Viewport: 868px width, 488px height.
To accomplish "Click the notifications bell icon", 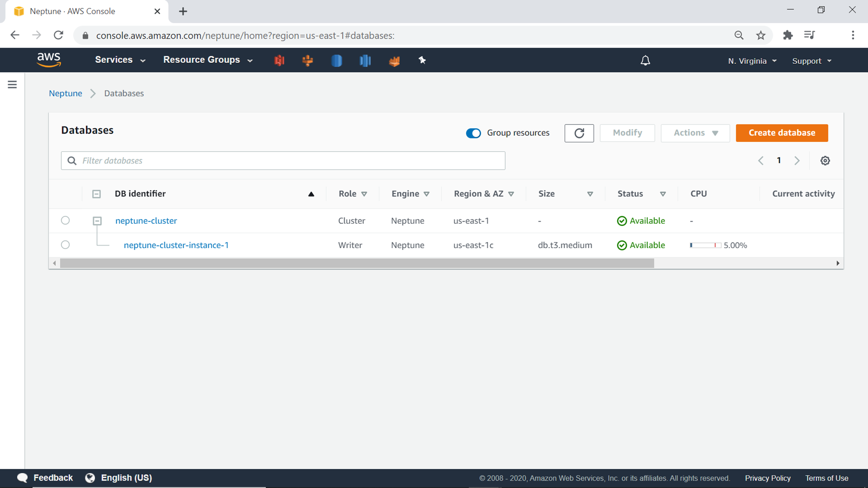I will [x=645, y=60].
